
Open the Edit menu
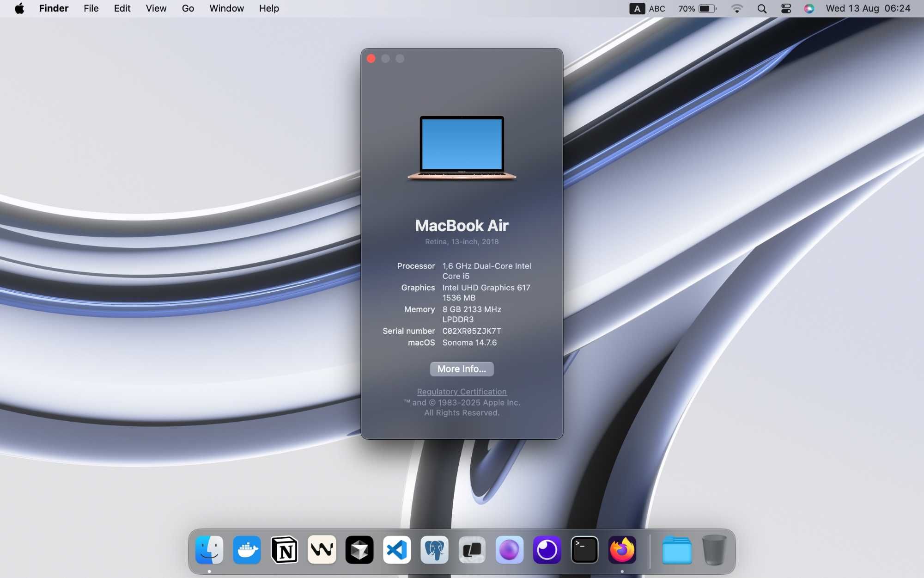click(x=122, y=8)
